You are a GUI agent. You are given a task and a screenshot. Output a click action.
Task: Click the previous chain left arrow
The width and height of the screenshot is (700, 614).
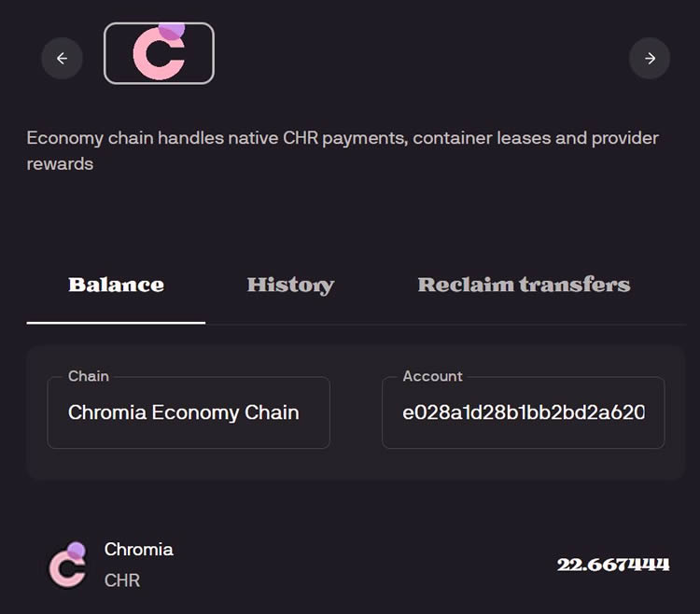pos(62,58)
